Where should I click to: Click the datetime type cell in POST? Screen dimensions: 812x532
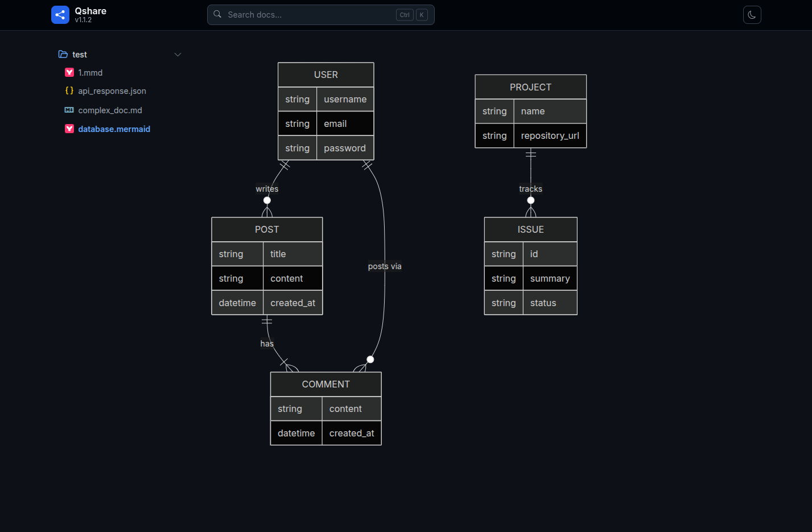(x=237, y=303)
